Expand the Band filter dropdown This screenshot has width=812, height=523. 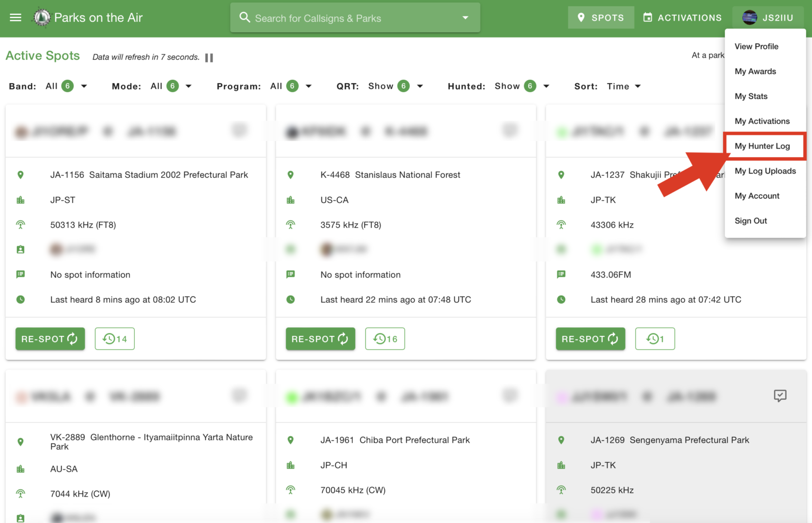click(x=84, y=86)
